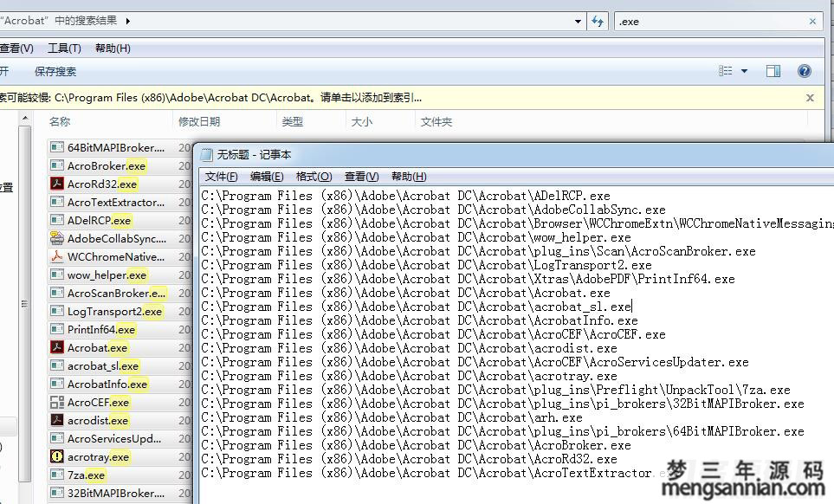Open Explorer 帮助(H) menu
This screenshot has height=504, width=834.
pos(113,48)
